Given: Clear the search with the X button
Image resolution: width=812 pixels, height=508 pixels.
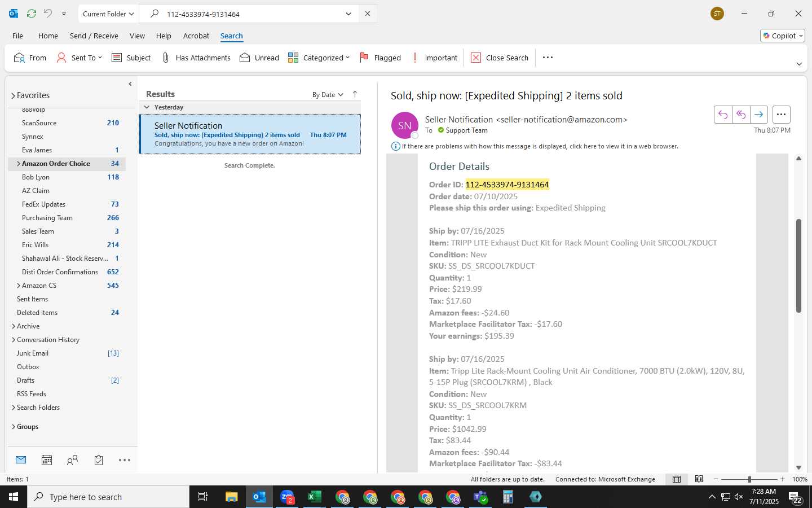Looking at the screenshot, I should click(x=368, y=14).
